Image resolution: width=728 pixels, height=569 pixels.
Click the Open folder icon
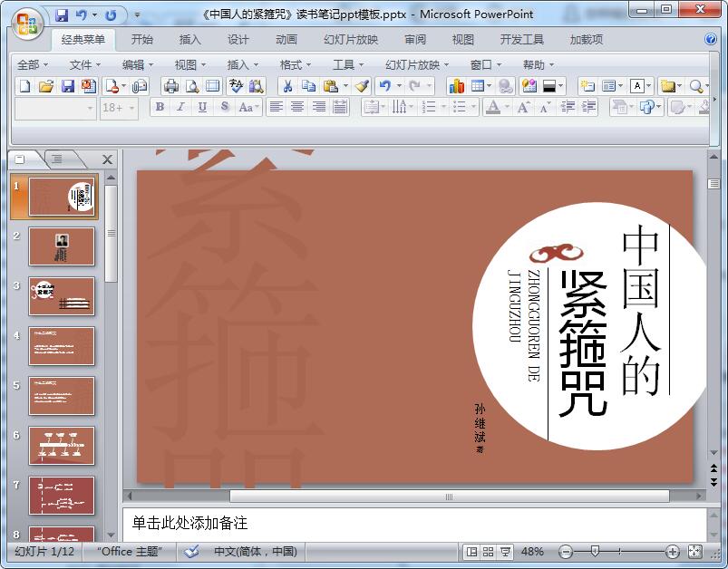[x=46, y=86]
